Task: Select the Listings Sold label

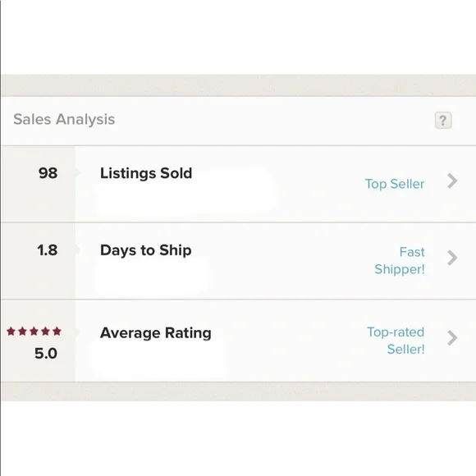Action: [146, 173]
